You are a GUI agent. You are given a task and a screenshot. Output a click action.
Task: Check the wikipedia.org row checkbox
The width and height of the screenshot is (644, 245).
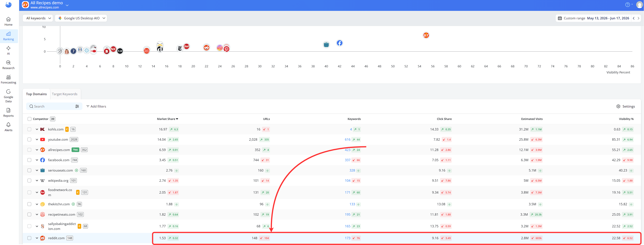click(x=30, y=181)
